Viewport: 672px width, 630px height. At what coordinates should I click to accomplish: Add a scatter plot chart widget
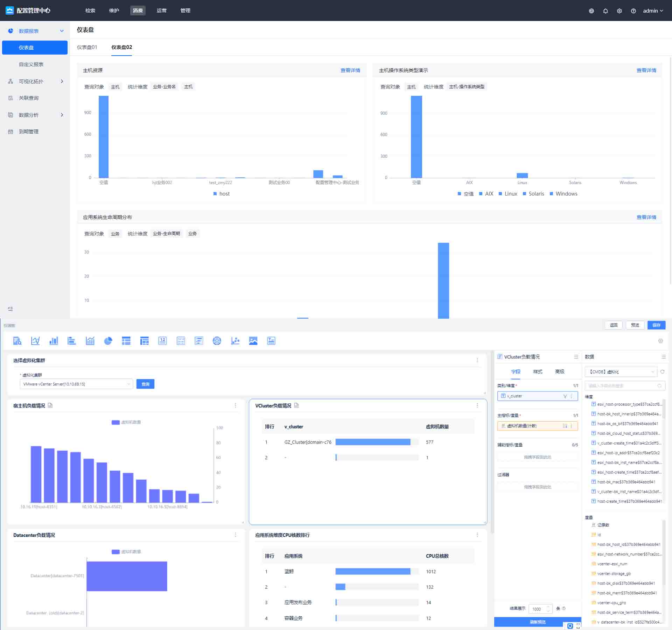(235, 341)
